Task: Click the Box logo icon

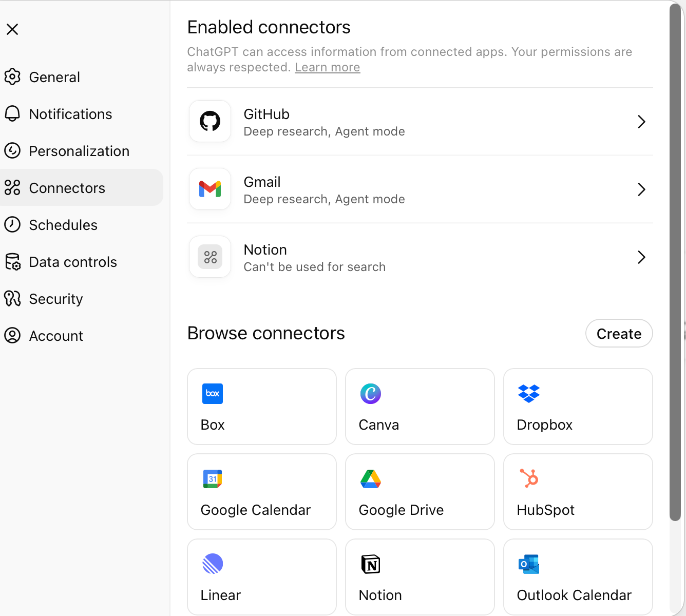Action: [x=213, y=394]
